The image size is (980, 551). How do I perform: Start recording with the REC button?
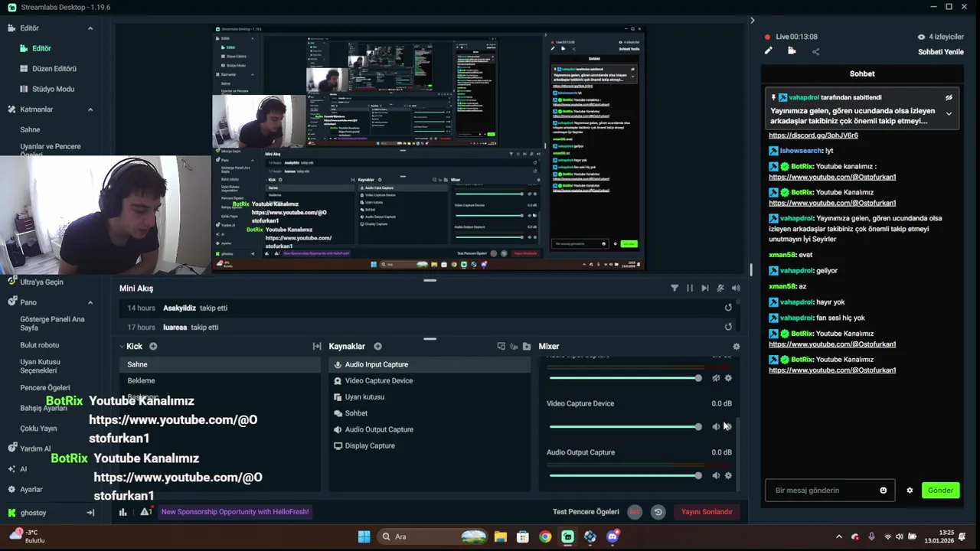coord(634,512)
